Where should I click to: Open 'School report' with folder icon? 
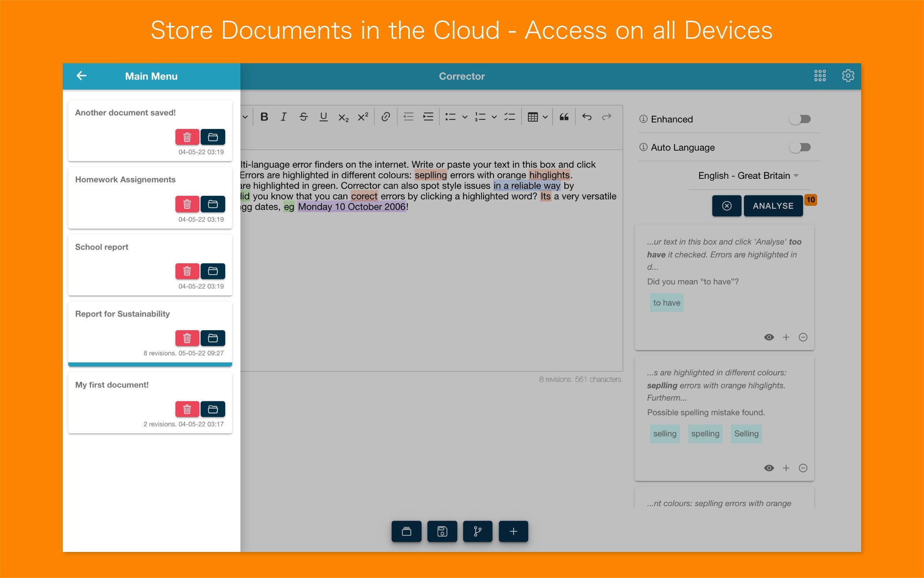point(213,271)
